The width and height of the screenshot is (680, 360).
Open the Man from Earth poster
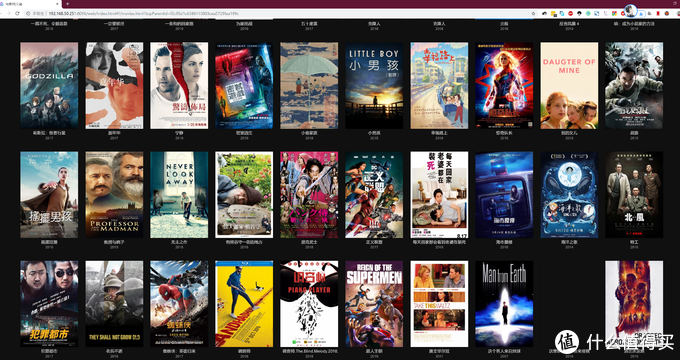click(504, 304)
